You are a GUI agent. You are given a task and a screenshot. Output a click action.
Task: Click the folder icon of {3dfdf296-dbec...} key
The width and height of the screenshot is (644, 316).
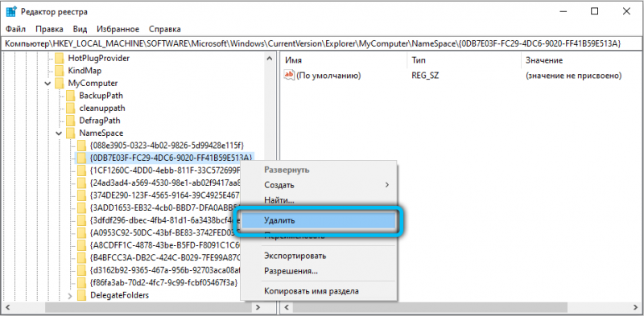(x=82, y=220)
